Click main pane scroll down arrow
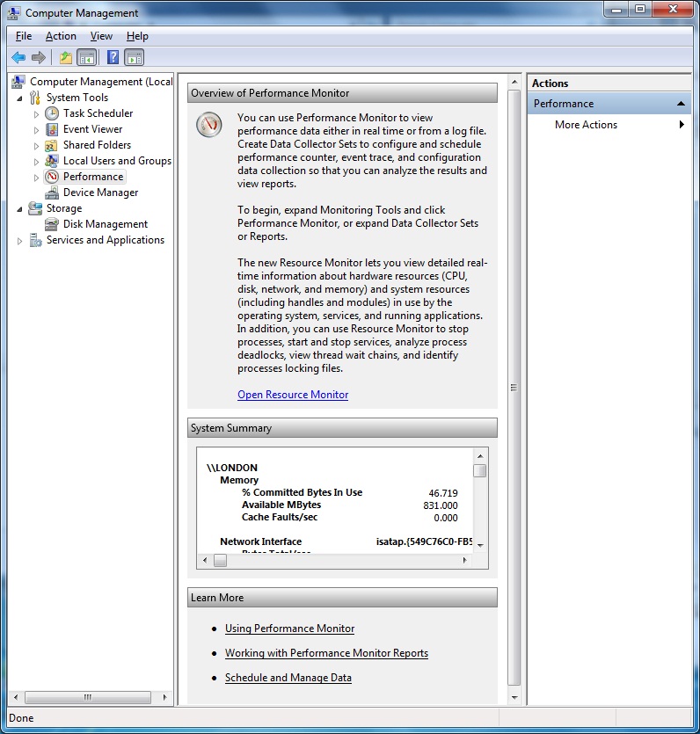 514,697
